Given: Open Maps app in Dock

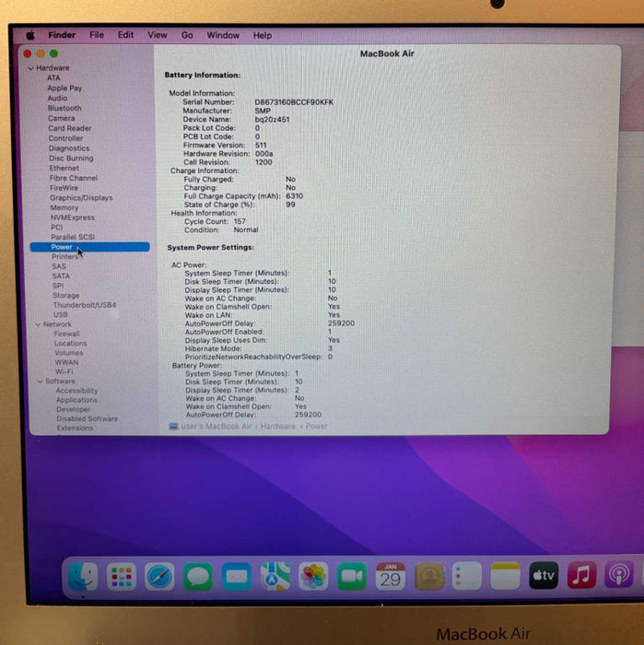Looking at the screenshot, I should [275, 576].
